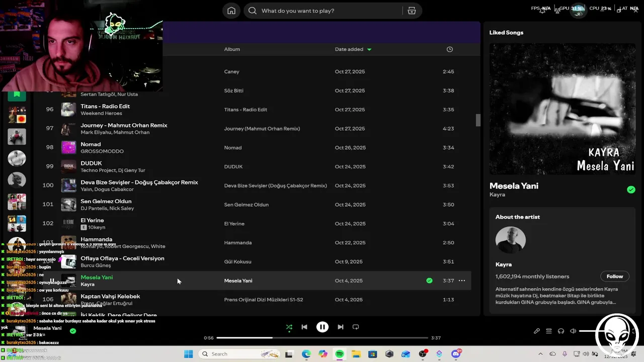Open the Windows taskbar Search box

[239, 354]
